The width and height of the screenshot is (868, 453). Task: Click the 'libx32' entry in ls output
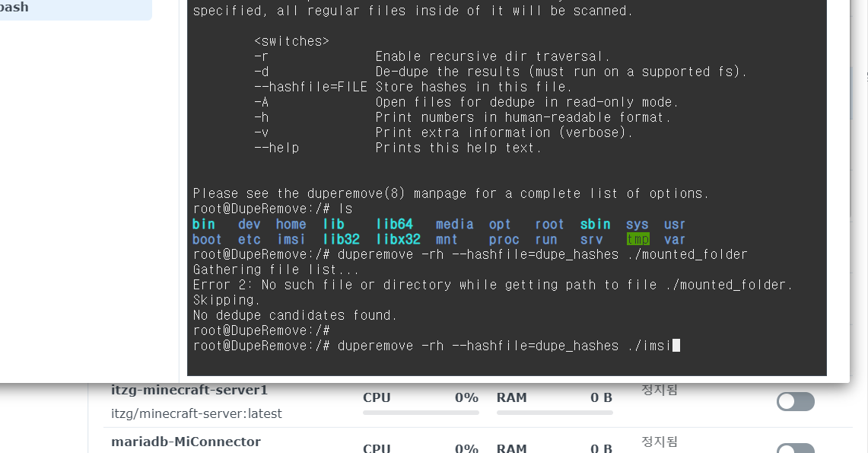[399, 239]
